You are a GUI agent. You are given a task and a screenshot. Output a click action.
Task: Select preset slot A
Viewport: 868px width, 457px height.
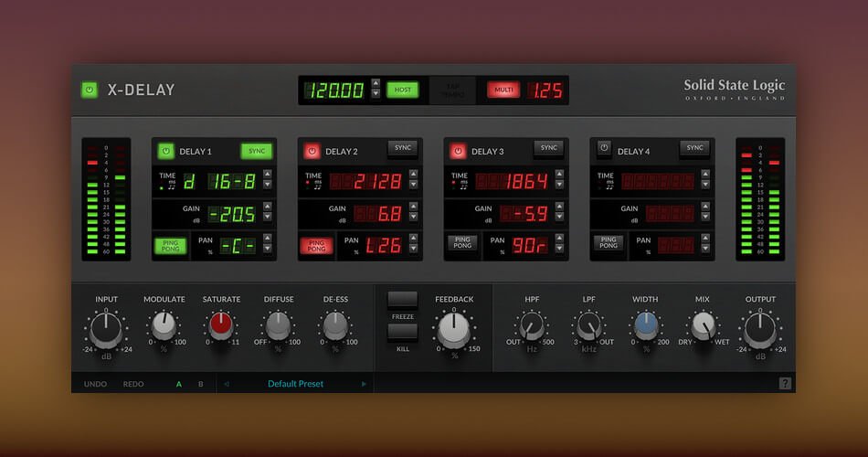point(179,384)
